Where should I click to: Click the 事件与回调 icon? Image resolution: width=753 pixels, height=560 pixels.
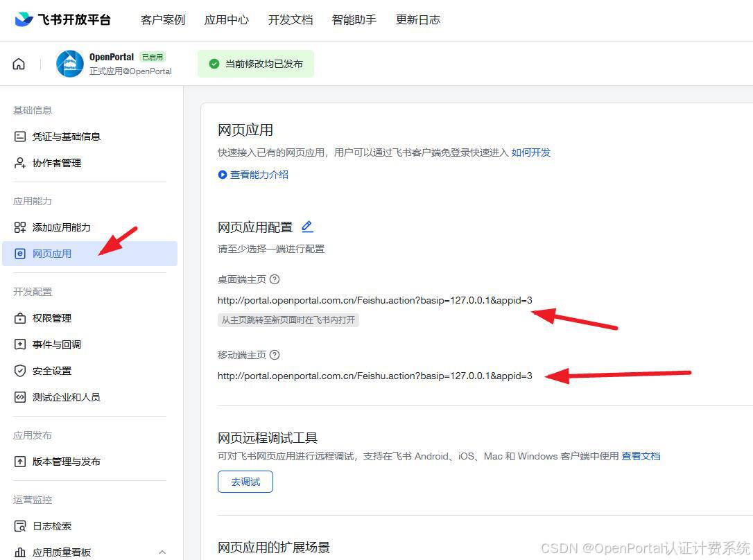point(20,344)
